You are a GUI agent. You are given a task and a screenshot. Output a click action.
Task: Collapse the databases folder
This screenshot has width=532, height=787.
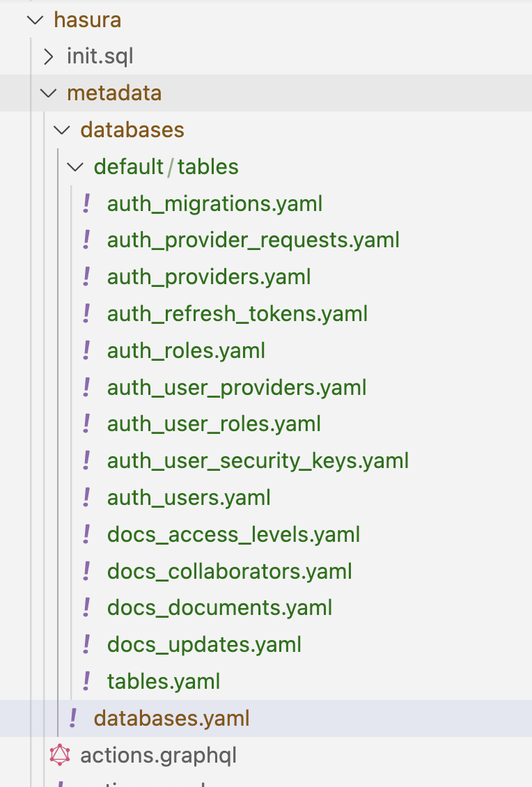(60, 130)
